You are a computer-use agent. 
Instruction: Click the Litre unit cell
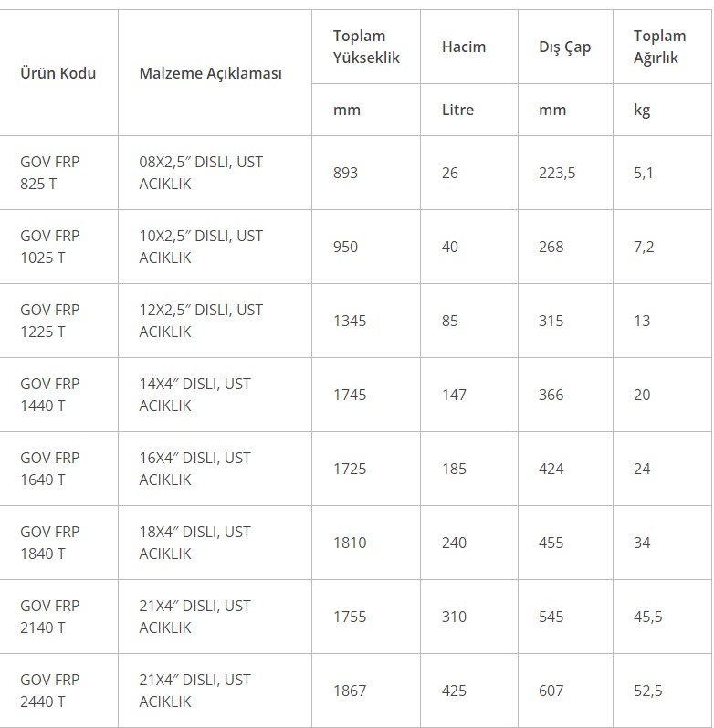tap(457, 110)
